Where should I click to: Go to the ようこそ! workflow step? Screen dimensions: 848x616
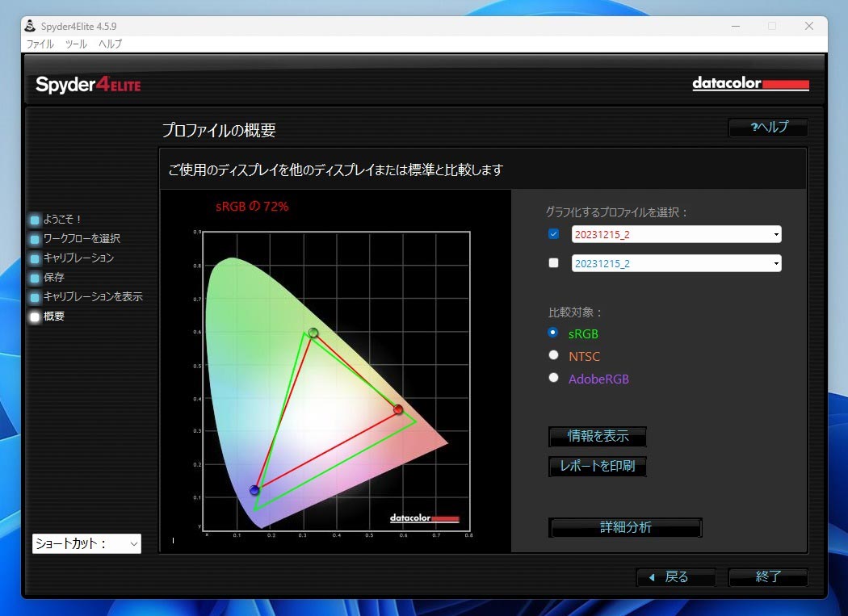[x=62, y=219]
